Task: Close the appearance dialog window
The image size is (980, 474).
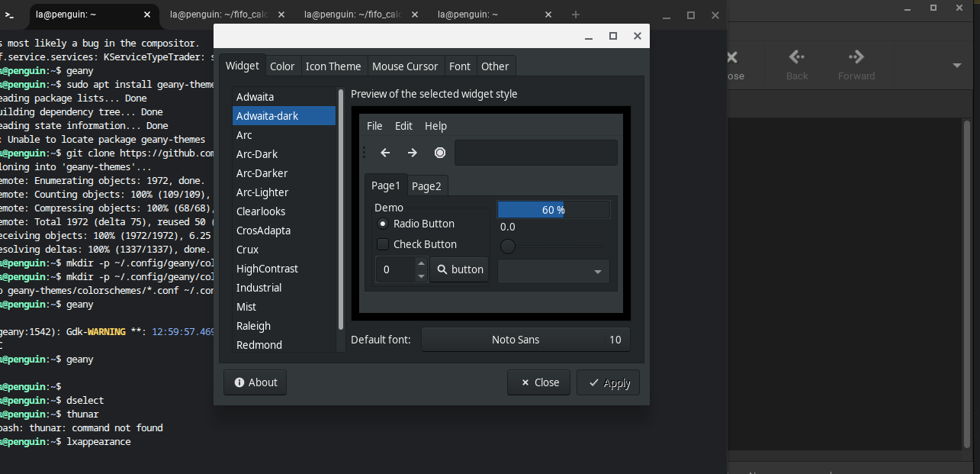Action: pyautogui.click(x=638, y=36)
